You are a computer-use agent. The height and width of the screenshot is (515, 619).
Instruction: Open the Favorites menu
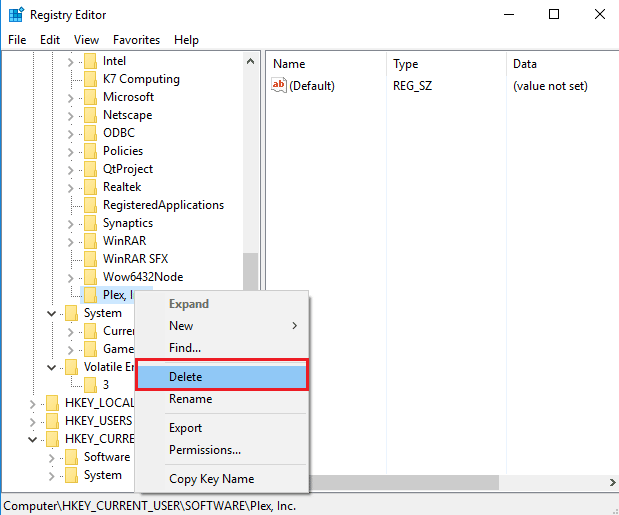[x=136, y=40]
